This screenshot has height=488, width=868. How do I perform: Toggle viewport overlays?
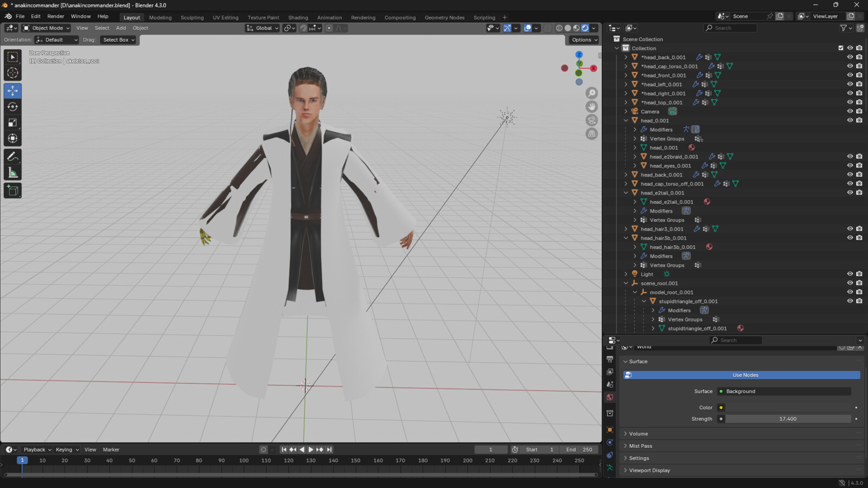[527, 28]
